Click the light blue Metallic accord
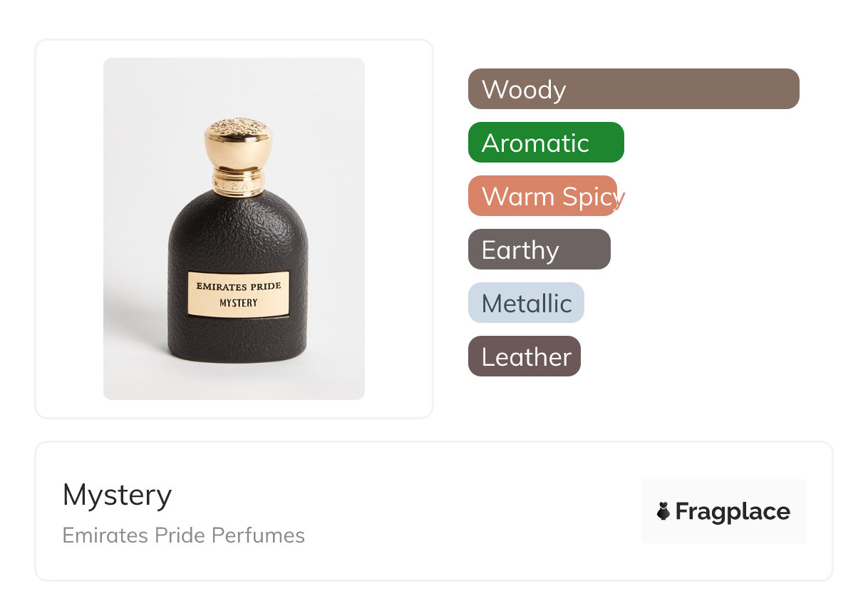This screenshot has width=868, height=616. point(526,303)
